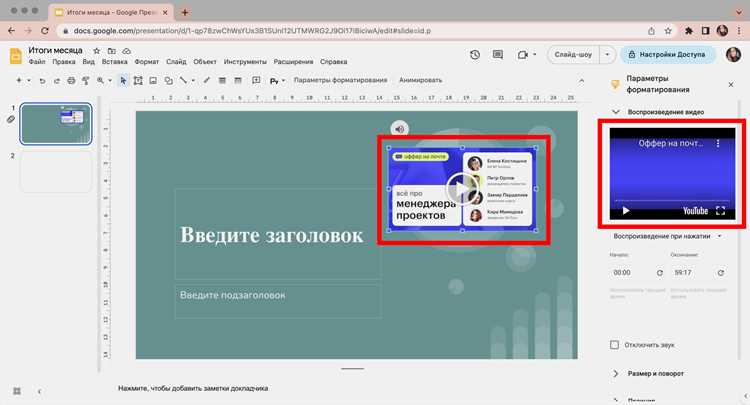This screenshot has width=750, height=405.
Task: Start a video call with camera icon
Action: click(x=522, y=55)
